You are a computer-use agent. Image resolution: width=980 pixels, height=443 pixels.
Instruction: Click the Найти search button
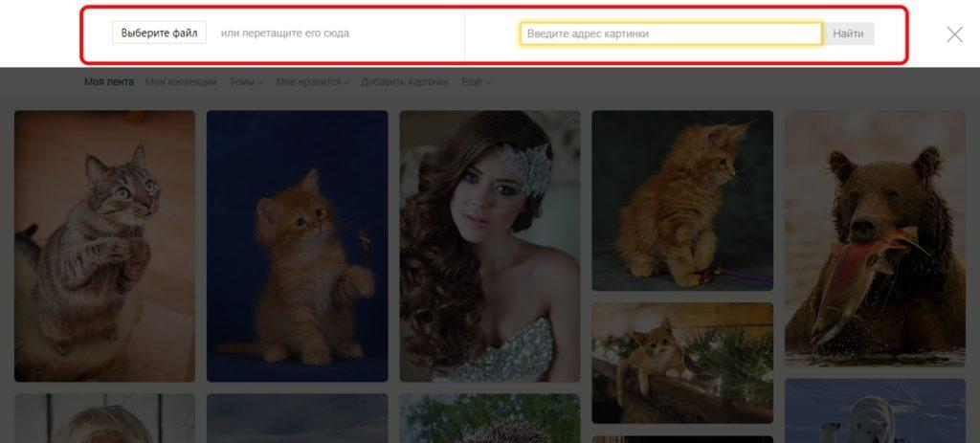[x=848, y=33]
